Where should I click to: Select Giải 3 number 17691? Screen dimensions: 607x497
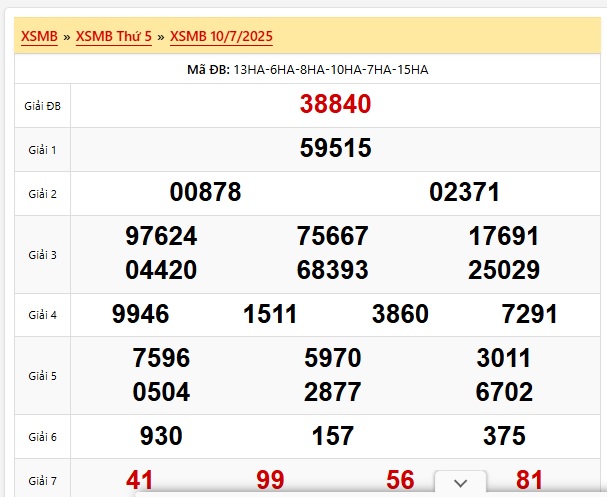[x=504, y=236]
